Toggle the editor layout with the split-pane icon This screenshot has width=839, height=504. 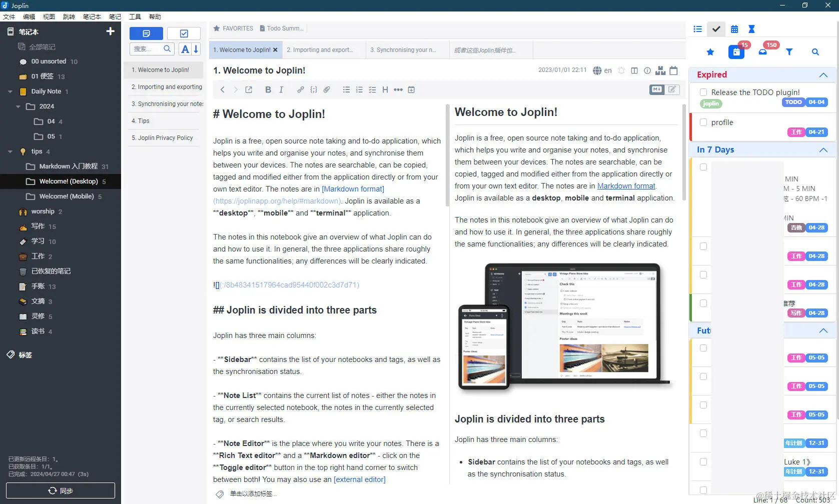point(634,70)
